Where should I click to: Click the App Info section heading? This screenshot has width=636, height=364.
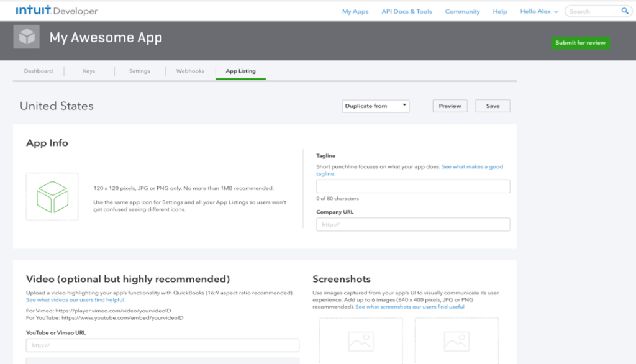(47, 143)
